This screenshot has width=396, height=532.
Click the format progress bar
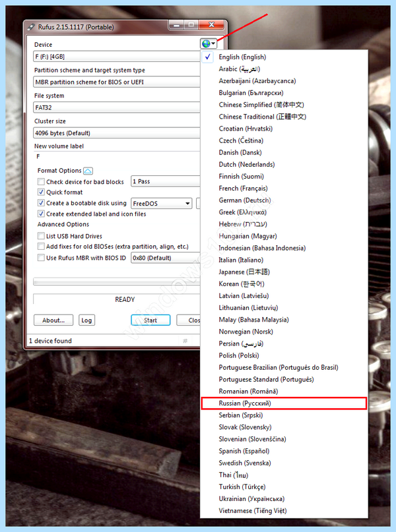(117, 281)
